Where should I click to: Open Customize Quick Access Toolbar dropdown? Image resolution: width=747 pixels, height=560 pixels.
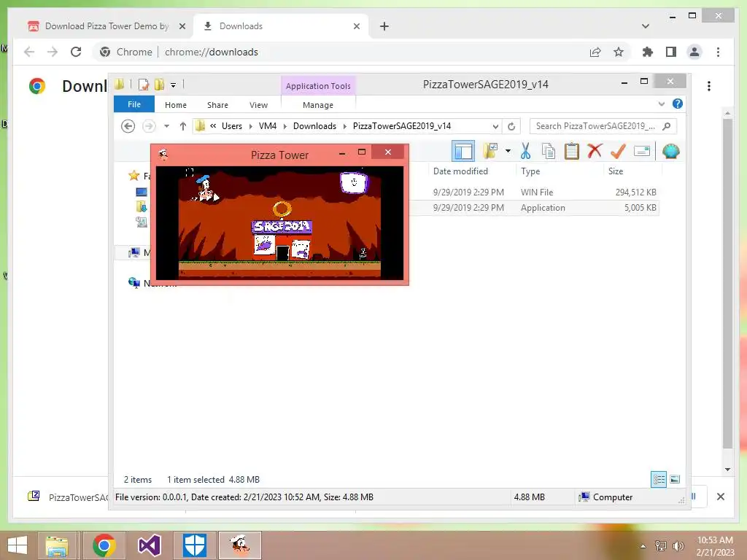174,85
